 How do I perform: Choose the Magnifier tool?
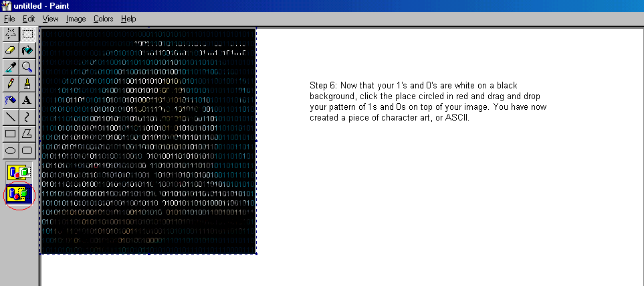[x=27, y=67]
